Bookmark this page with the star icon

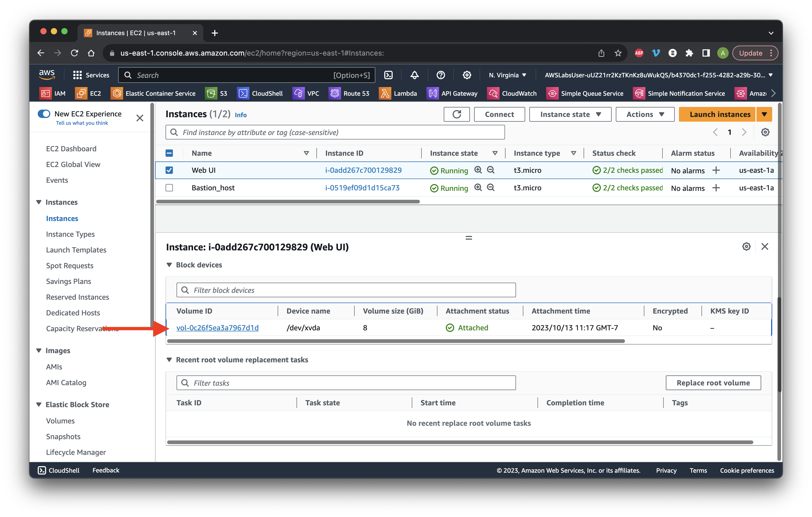click(618, 53)
